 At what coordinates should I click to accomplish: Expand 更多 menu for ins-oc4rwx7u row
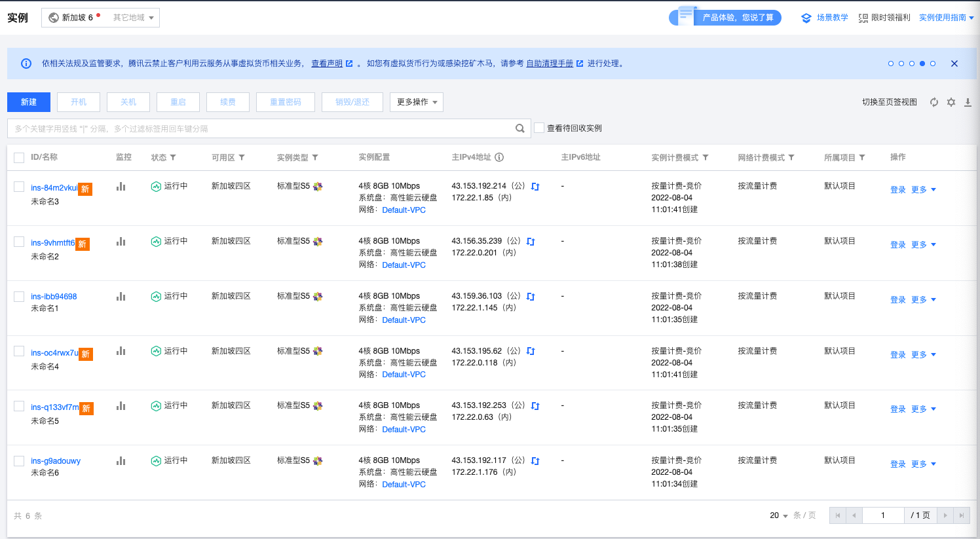tap(924, 355)
